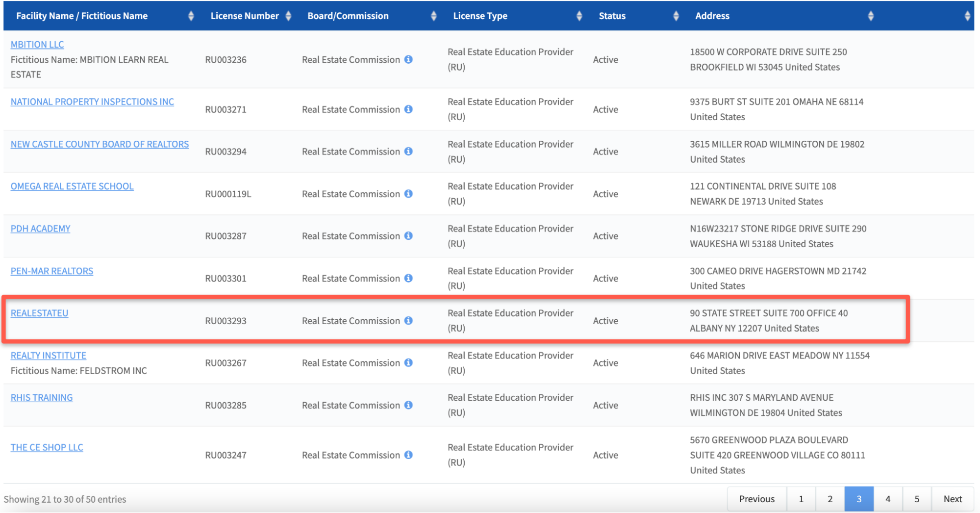The image size is (980, 513).
Task: Click the Hagerstown MD 21742 address cell
Action: point(778,278)
